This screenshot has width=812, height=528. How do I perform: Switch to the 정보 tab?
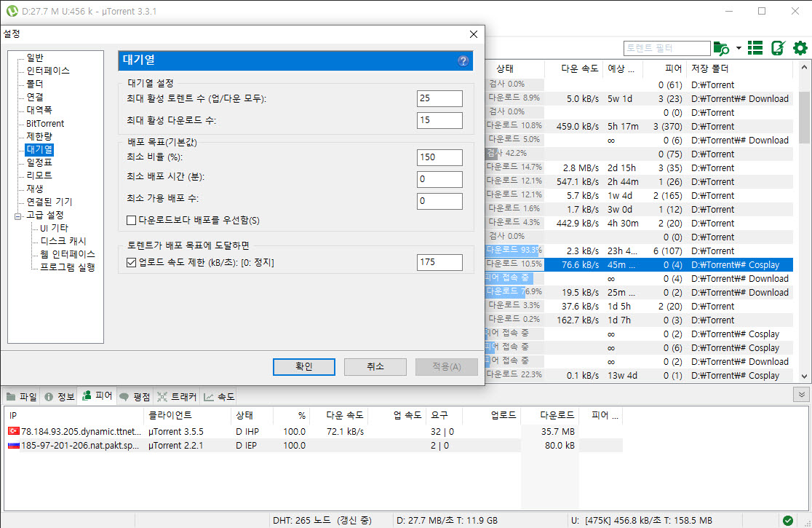pos(60,397)
